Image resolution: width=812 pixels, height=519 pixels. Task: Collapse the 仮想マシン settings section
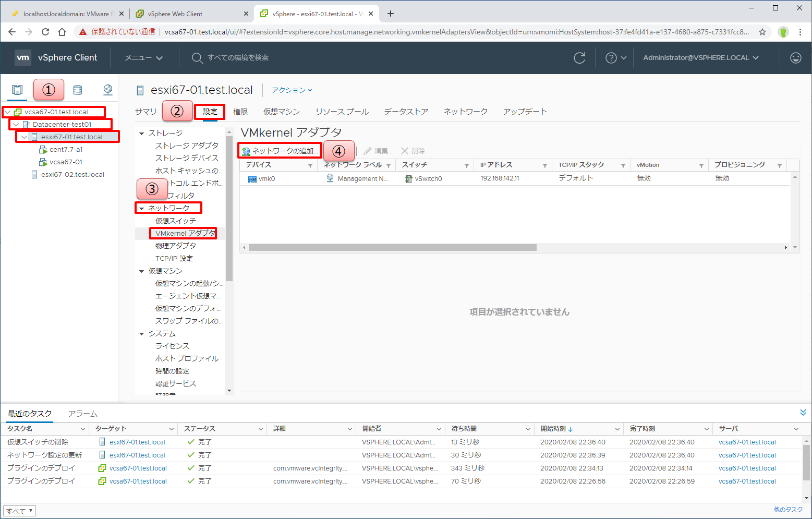click(141, 271)
